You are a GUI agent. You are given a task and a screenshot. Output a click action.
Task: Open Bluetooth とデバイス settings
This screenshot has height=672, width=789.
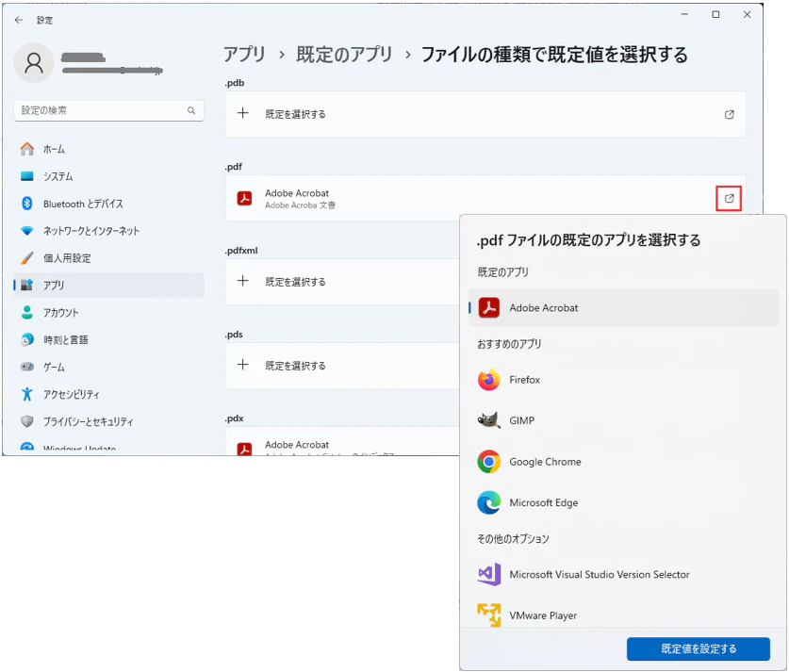click(x=108, y=204)
